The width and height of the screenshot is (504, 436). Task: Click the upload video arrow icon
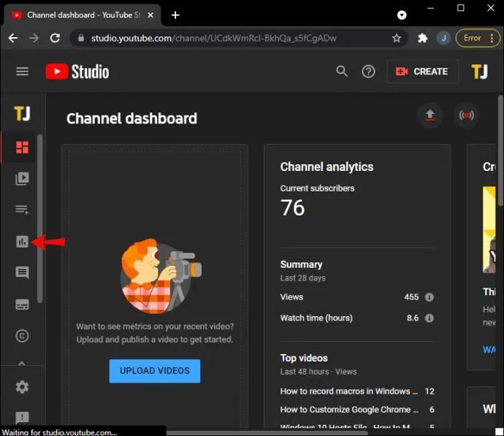[x=429, y=115]
